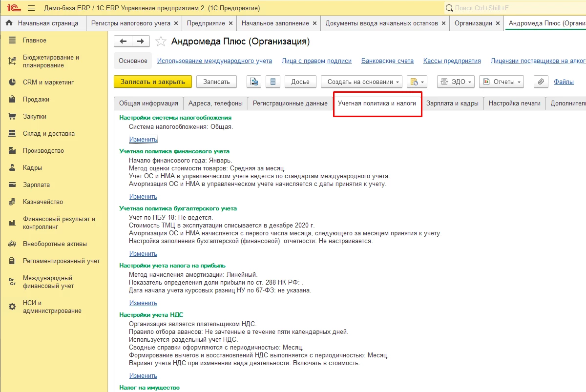Open the Главное section icon in sidebar
The height and width of the screenshot is (392, 586).
point(13,41)
